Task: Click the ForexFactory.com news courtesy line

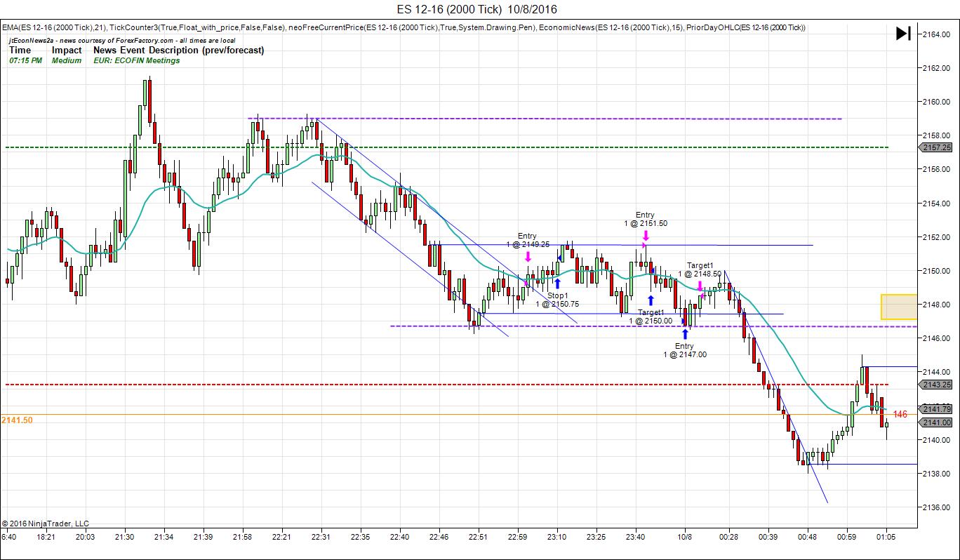Action: (x=122, y=41)
